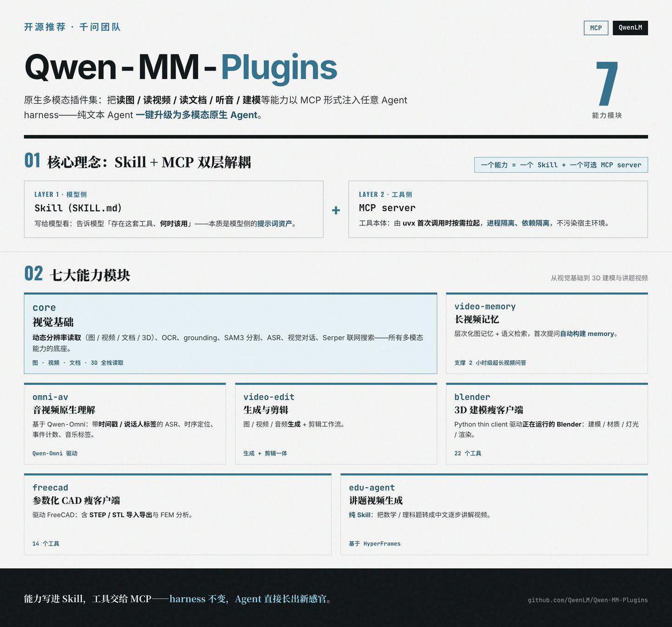Click the blender module title

click(472, 397)
